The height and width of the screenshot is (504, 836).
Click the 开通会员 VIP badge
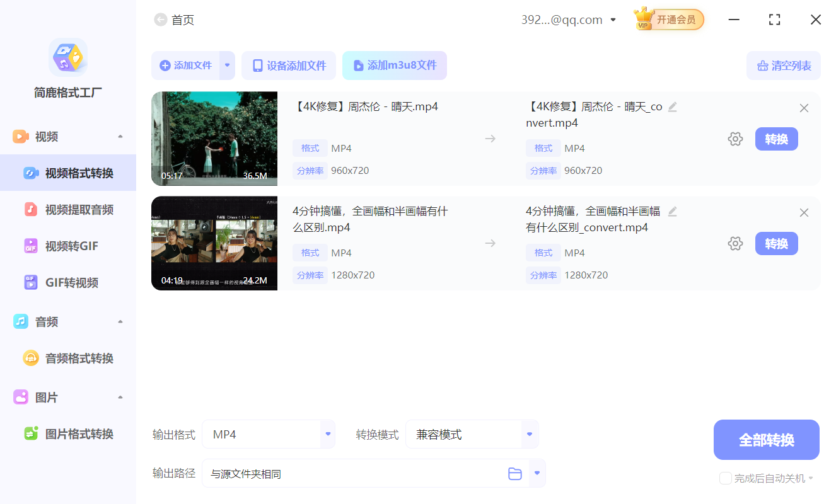(x=668, y=20)
